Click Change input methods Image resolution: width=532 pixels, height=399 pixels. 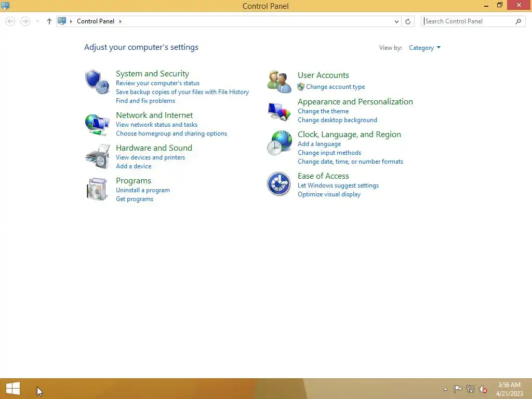click(x=329, y=153)
